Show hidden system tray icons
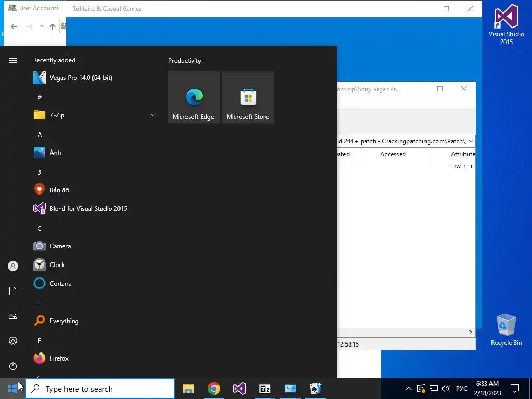This screenshot has width=532, height=399. click(409, 389)
